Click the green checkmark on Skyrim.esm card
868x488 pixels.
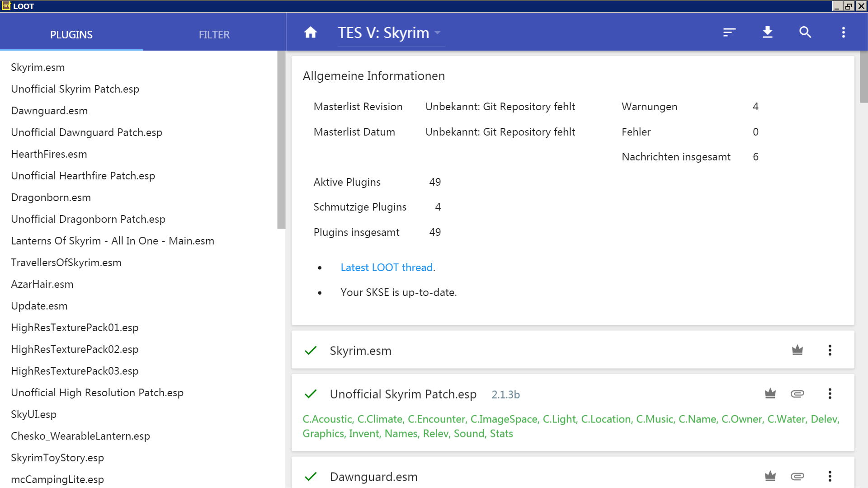[311, 351]
